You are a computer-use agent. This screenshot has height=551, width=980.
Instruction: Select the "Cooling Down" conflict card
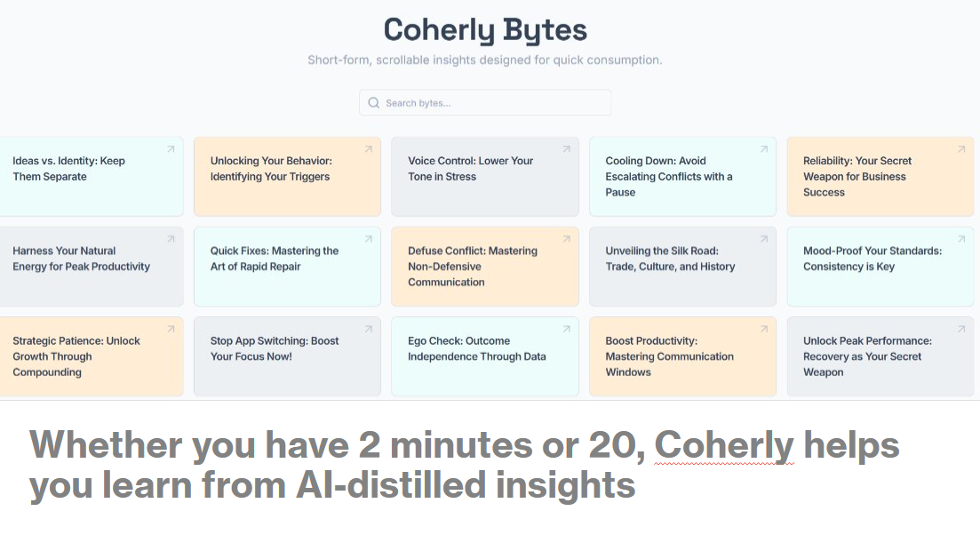682,176
